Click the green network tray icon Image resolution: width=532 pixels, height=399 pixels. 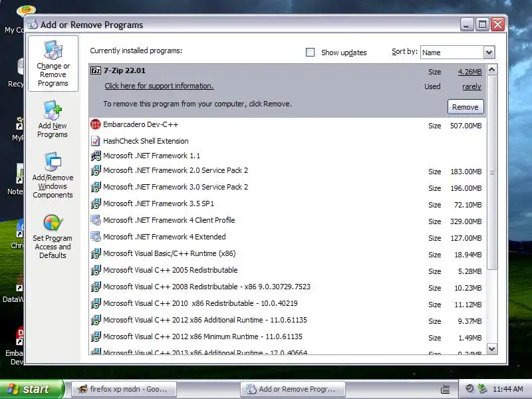[x=482, y=389]
